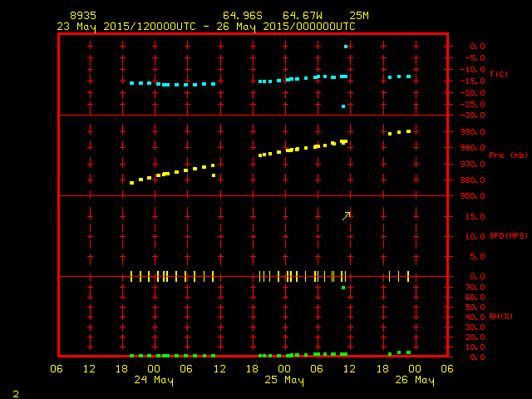532x399 pixels.
Task: Click the 30.0 humidity axis value
Action: pos(475,328)
